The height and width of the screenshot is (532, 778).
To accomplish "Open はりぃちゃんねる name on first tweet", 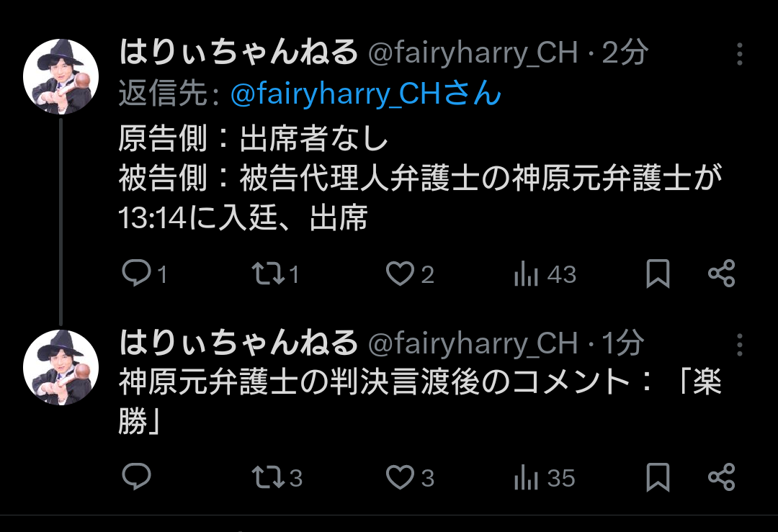I will coord(238,52).
